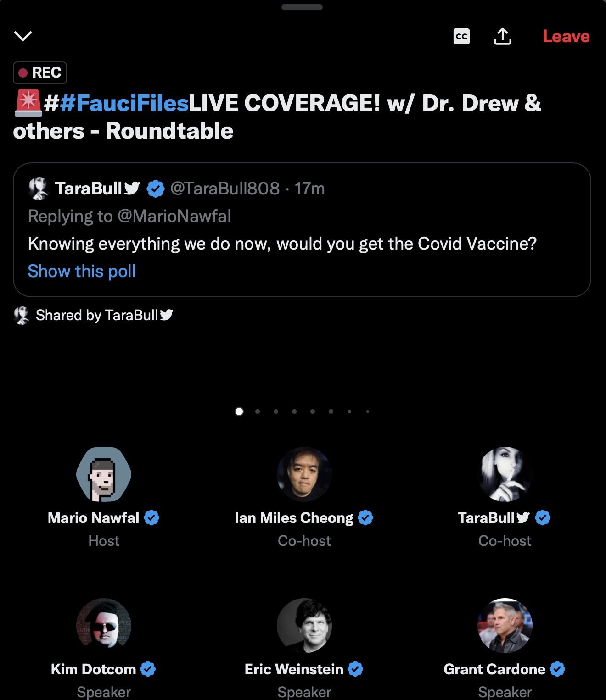The width and height of the screenshot is (606, 700).
Task: Collapse the Space with the down chevron
Action: click(x=23, y=36)
